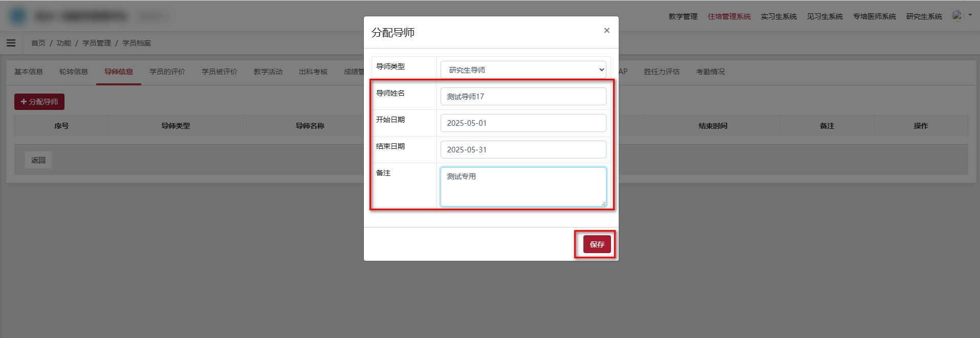Click the 功能 breadcrumb link

click(x=64, y=43)
